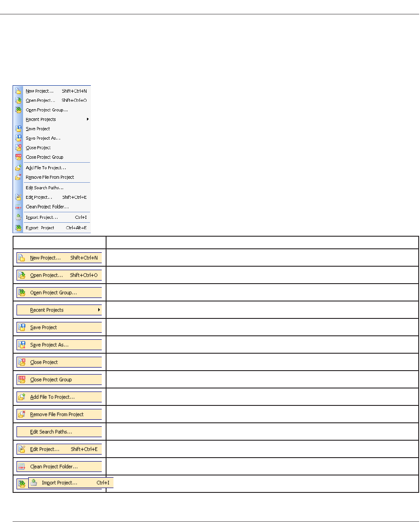Click Ctrl+I shortcut text in yellow table row
Screen dimensions: 420x522
pyautogui.click(x=103, y=483)
